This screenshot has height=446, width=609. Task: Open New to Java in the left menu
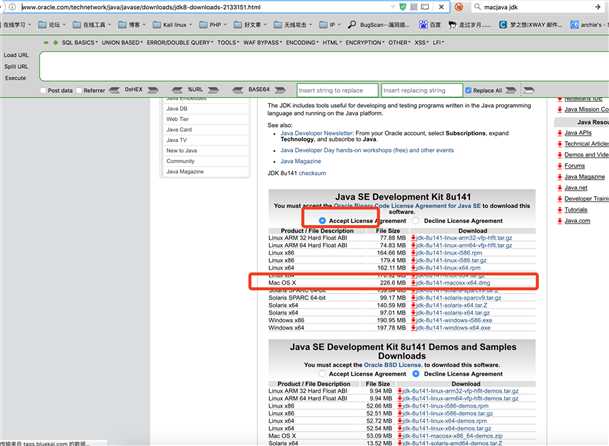(182, 151)
